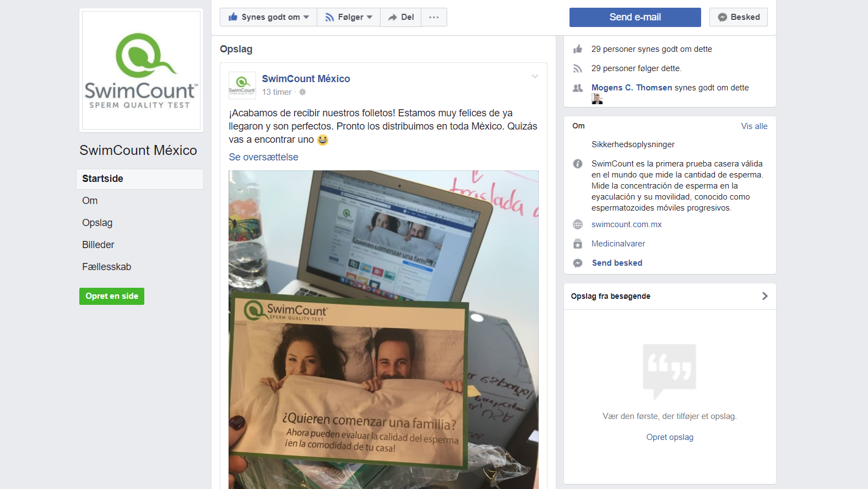Click the follower feed icon beside 29 personer følger
The image size is (868, 489).
pos(578,68)
